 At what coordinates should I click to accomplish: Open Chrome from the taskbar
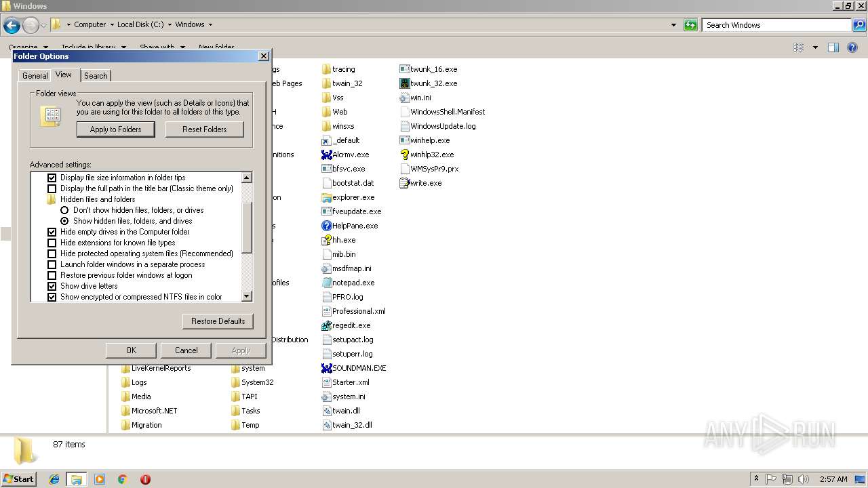(x=122, y=479)
